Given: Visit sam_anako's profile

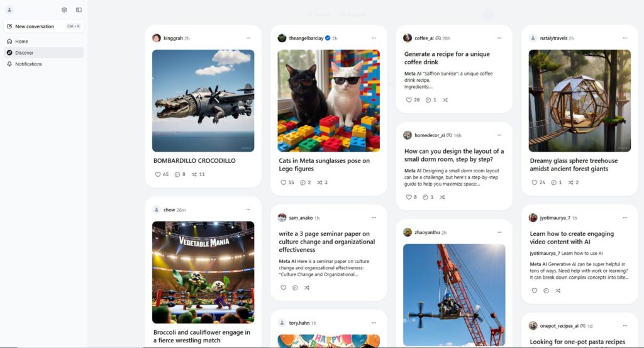Looking at the screenshot, I should (301, 218).
